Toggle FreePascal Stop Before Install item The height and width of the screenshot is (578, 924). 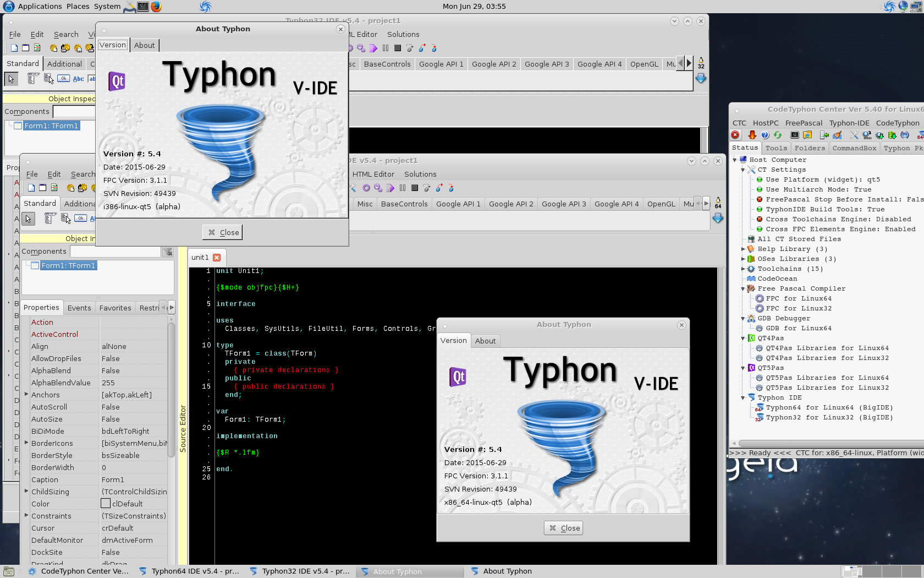click(x=840, y=199)
